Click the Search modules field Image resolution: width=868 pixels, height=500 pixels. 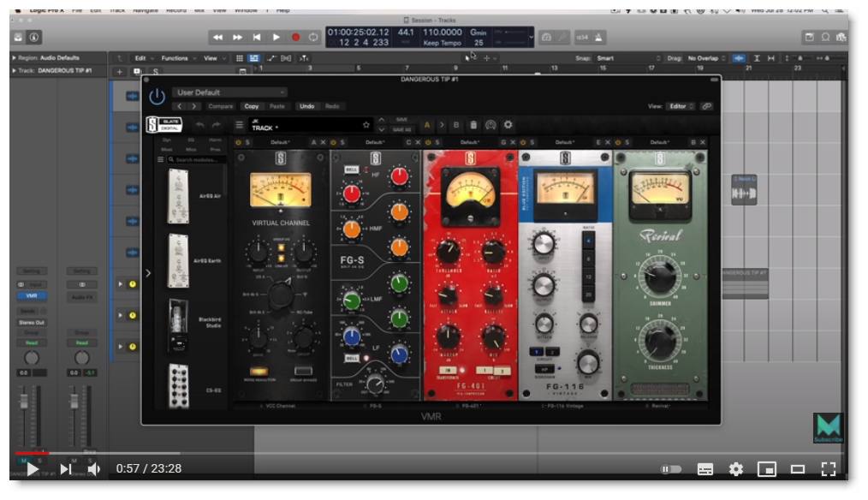click(x=197, y=159)
